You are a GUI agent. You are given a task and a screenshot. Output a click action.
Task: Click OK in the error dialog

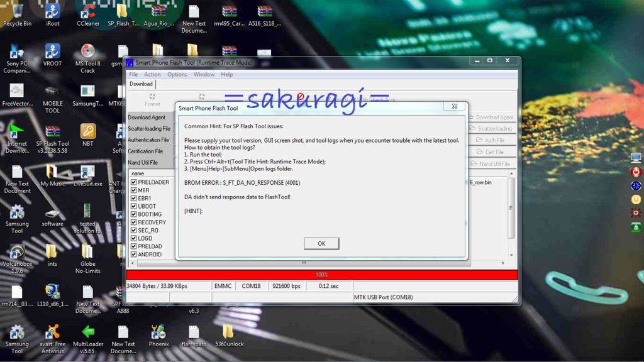coord(321,243)
